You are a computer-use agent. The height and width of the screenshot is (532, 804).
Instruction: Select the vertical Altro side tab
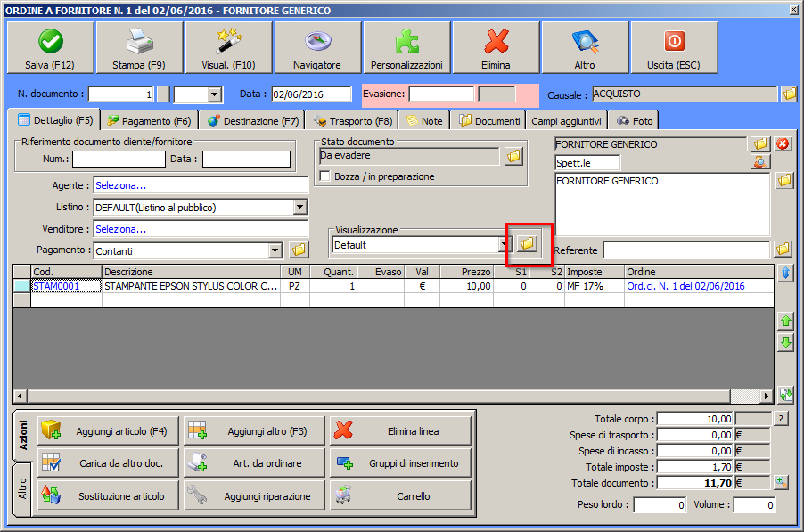(x=23, y=489)
